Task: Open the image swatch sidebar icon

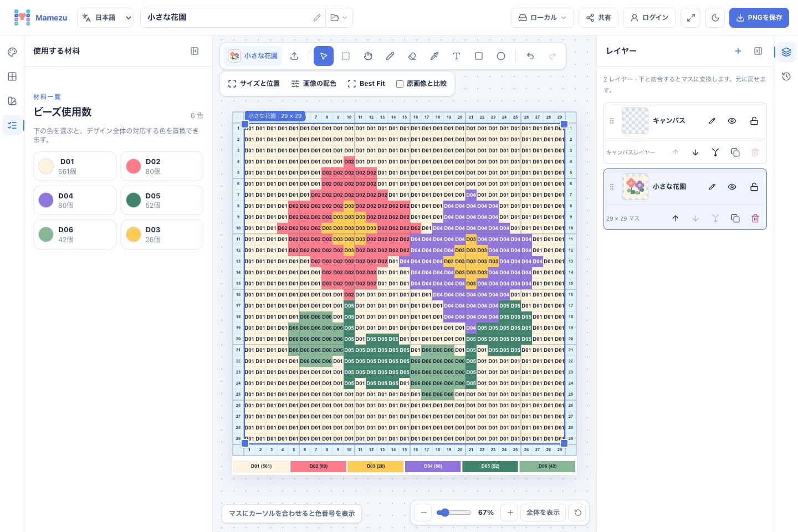Action: 12,101
